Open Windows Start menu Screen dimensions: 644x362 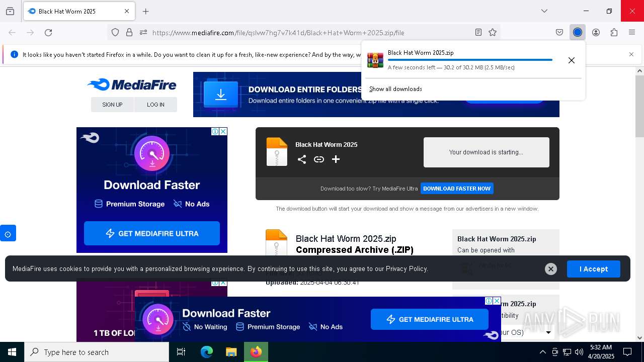click(x=12, y=352)
